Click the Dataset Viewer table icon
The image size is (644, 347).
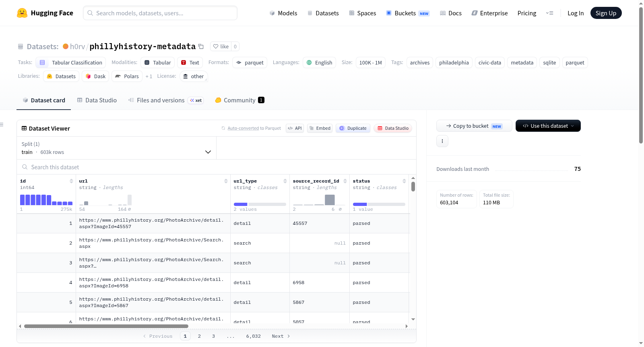tap(24, 128)
